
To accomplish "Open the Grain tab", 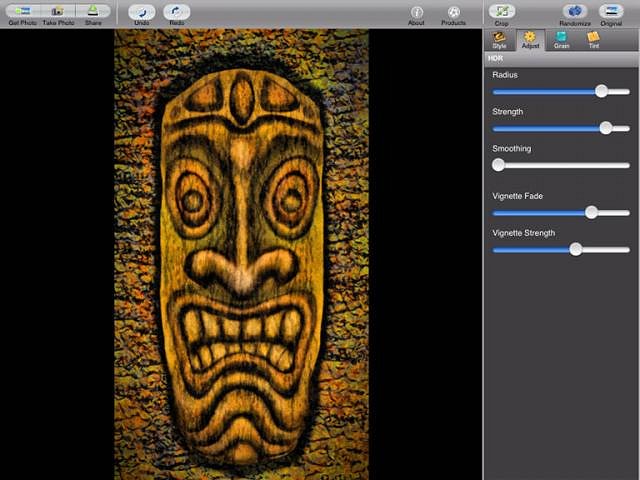I will click(x=562, y=39).
